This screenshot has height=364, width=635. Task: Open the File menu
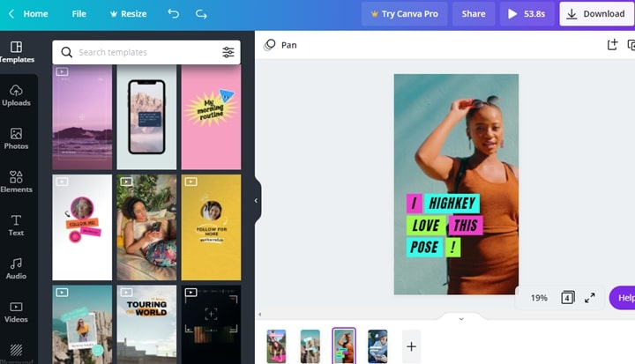coord(79,14)
